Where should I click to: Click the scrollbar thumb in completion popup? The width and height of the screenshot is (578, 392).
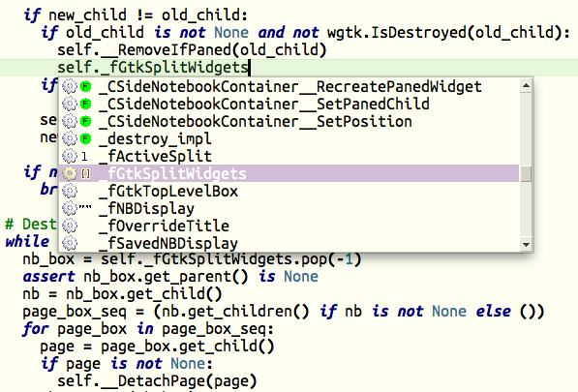point(526,174)
